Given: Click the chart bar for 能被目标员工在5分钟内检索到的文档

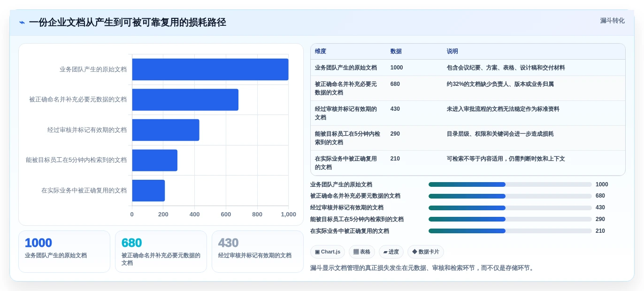Looking at the screenshot, I should 155,160.
